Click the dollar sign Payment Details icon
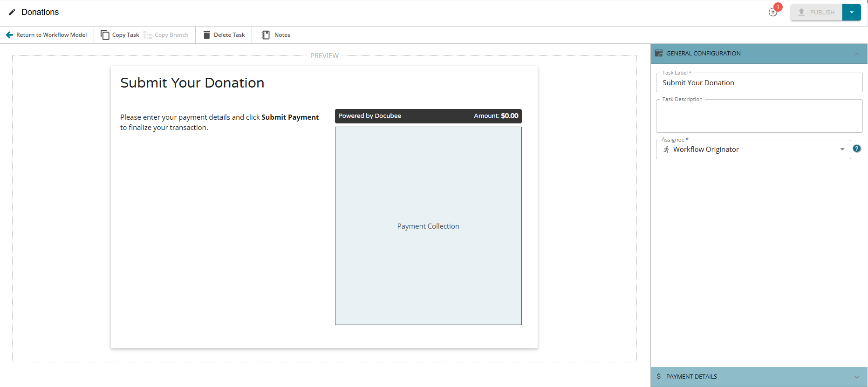 point(659,376)
